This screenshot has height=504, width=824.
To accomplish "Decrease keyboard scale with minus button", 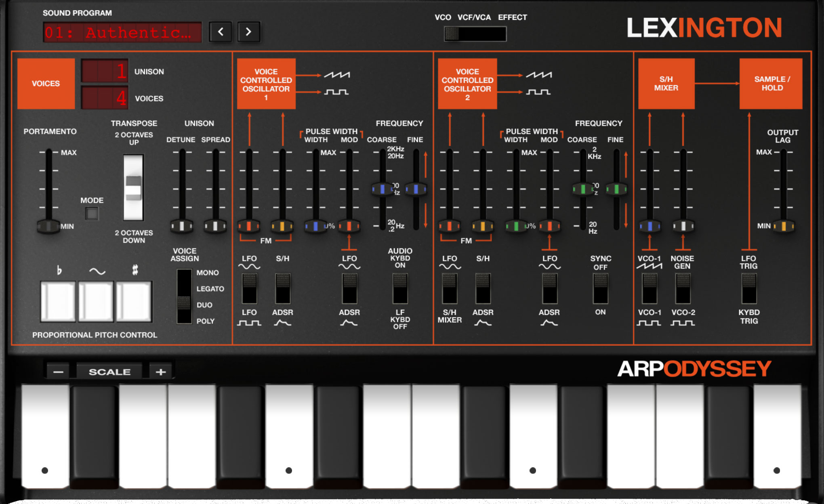I will [58, 372].
